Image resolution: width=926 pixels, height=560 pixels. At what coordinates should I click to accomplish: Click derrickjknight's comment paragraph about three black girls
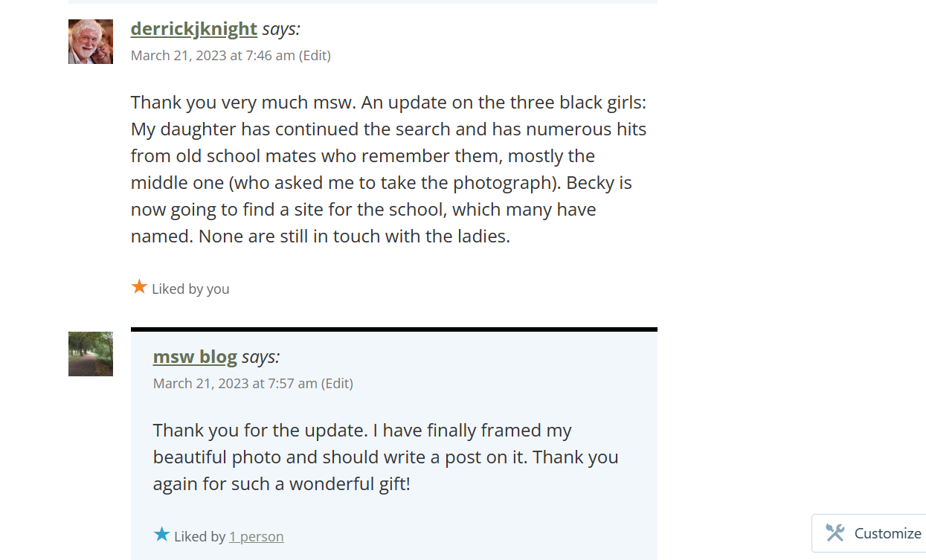coord(388,170)
